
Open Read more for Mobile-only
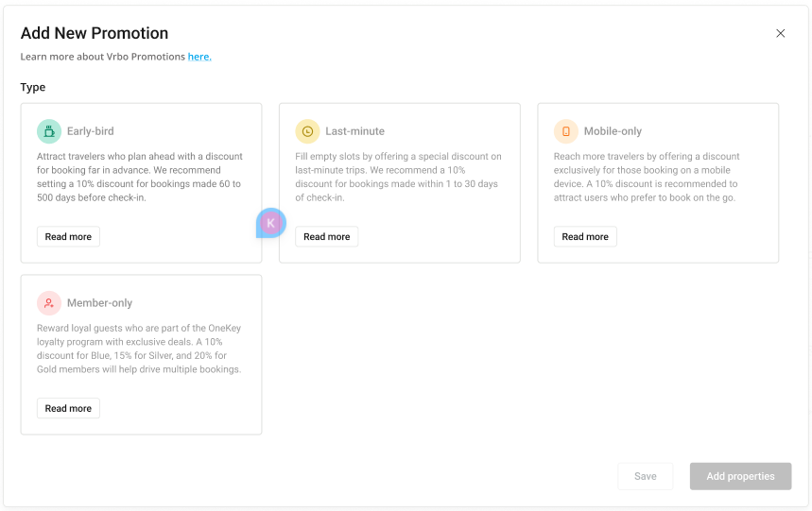pyautogui.click(x=585, y=237)
